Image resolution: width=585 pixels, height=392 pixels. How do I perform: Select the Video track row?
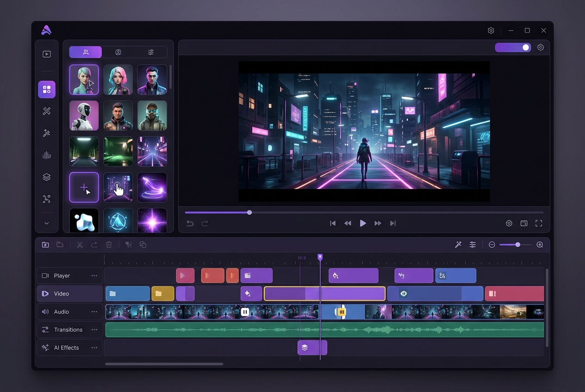[x=70, y=294]
